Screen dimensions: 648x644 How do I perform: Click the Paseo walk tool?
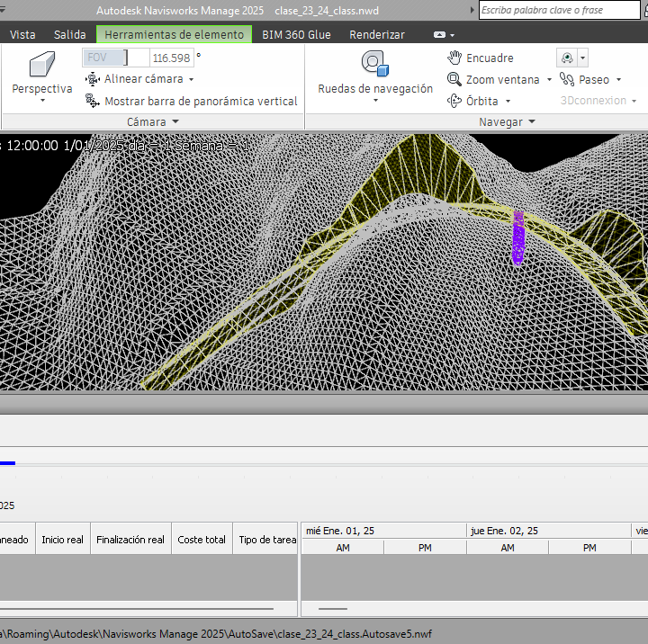[x=566, y=79]
